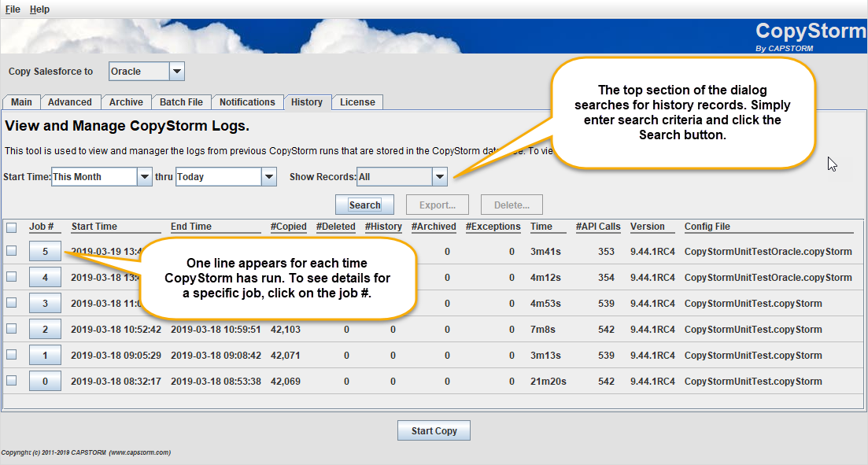Sort by the #API Calls column header
Viewport: 868px width, 465px height.
click(598, 227)
